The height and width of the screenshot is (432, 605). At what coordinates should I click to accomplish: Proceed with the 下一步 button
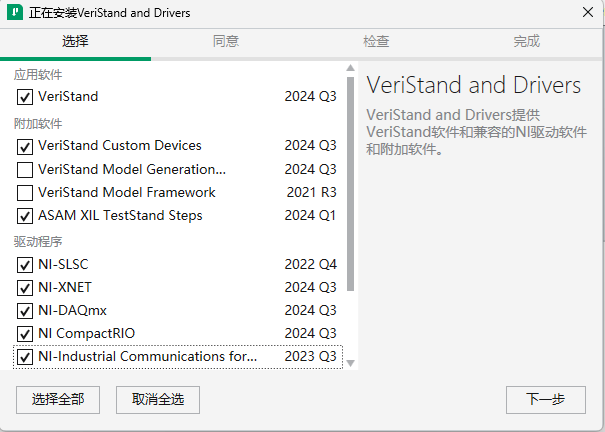click(546, 400)
